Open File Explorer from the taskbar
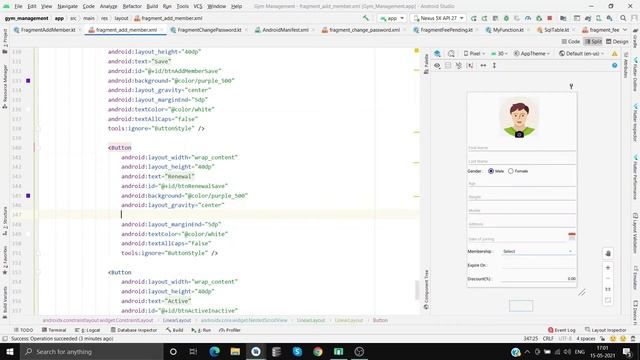The height and width of the screenshot is (360, 640). coord(235,351)
